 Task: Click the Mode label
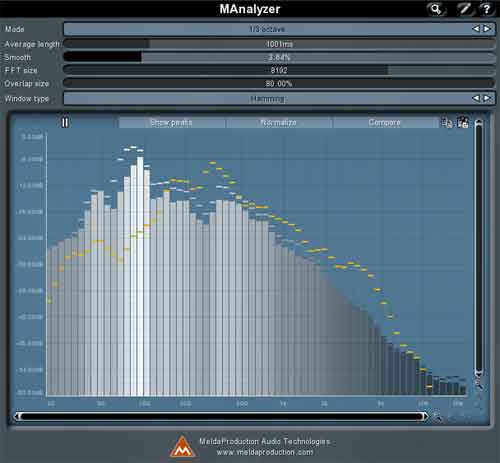tap(15, 29)
